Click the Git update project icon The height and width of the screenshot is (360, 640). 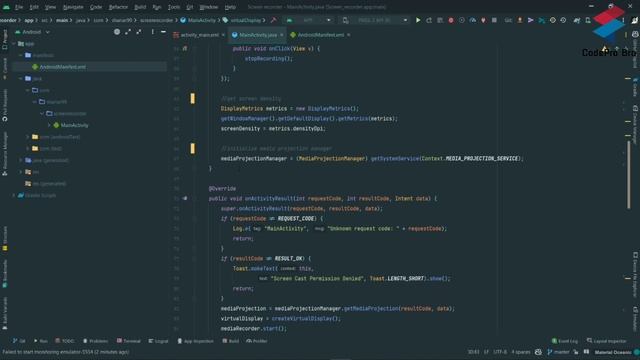520,20
